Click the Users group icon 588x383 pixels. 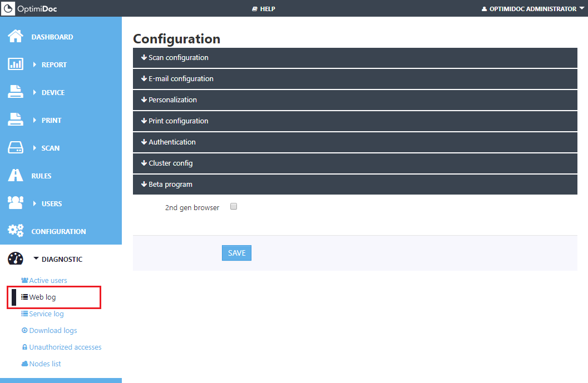click(16, 203)
